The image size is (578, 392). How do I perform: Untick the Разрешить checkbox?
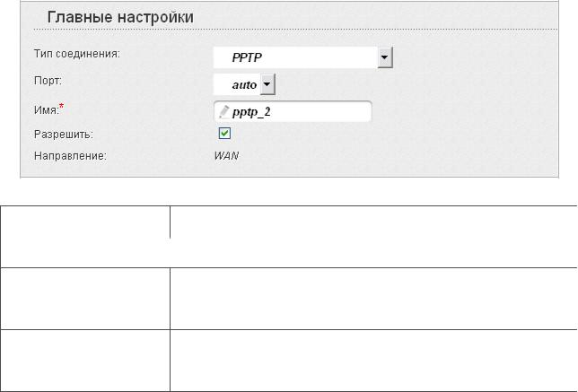(x=224, y=134)
